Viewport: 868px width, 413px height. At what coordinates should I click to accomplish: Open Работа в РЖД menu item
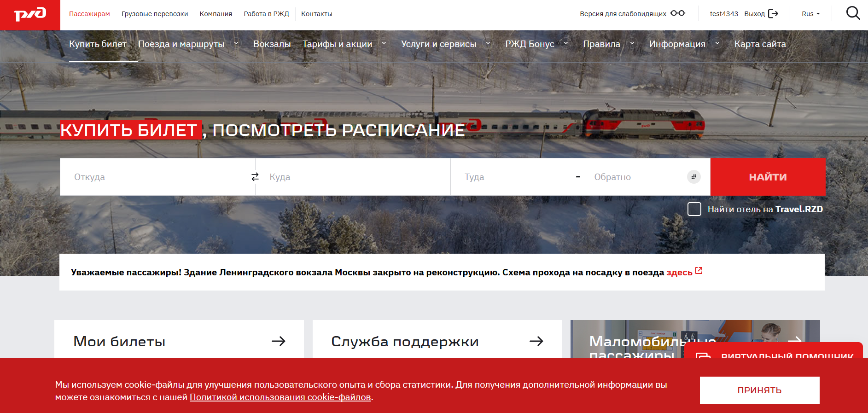267,14
